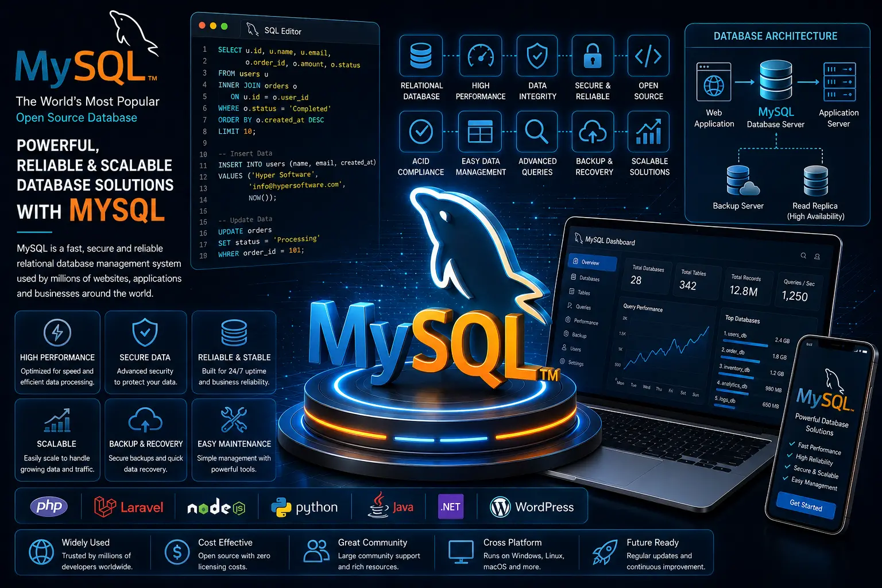This screenshot has width=882, height=588.
Task: Click the lightning bolt icon in the High Performance card
Action: click(x=57, y=332)
